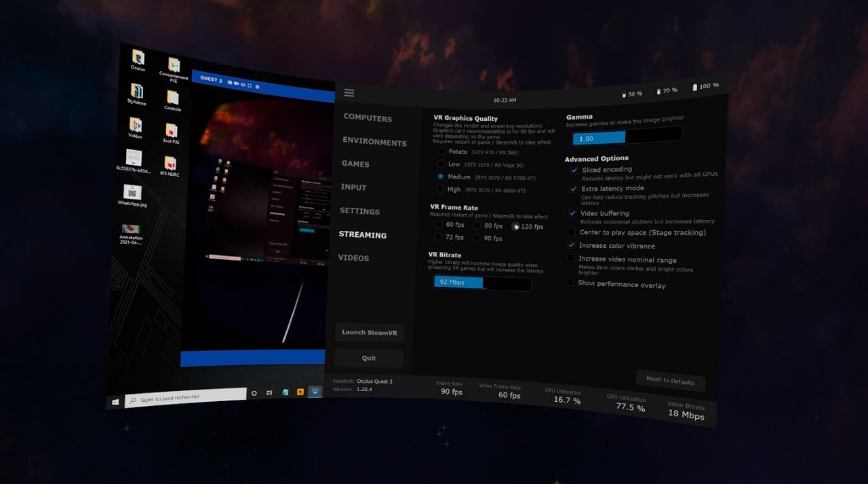Viewport: 868px width, 484px height.
Task: Click the Quit button
Action: coord(369,358)
